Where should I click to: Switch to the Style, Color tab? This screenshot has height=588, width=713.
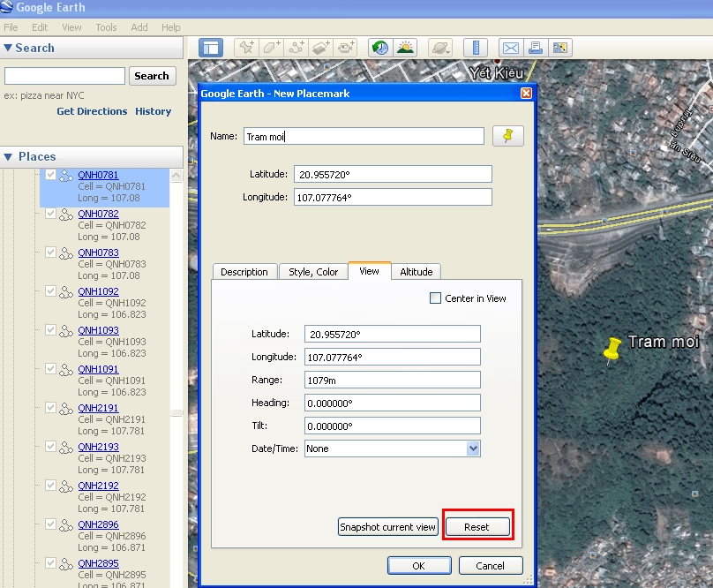313,272
